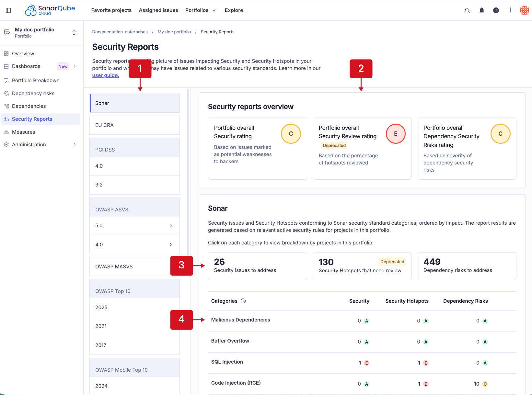Open the My doc portfolio switcher chevrons
The height and width of the screenshot is (395, 532).
click(x=74, y=33)
